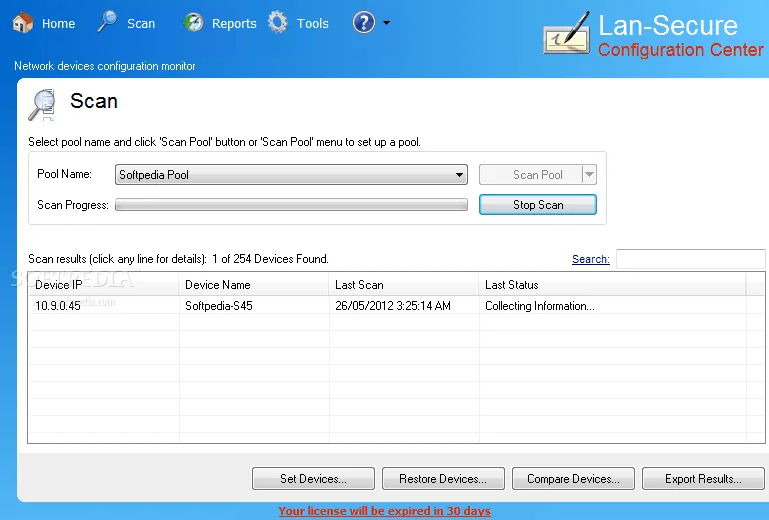The image size is (769, 520).
Task: Click the Scan page magnifier document icon
Action: point(43,104)
